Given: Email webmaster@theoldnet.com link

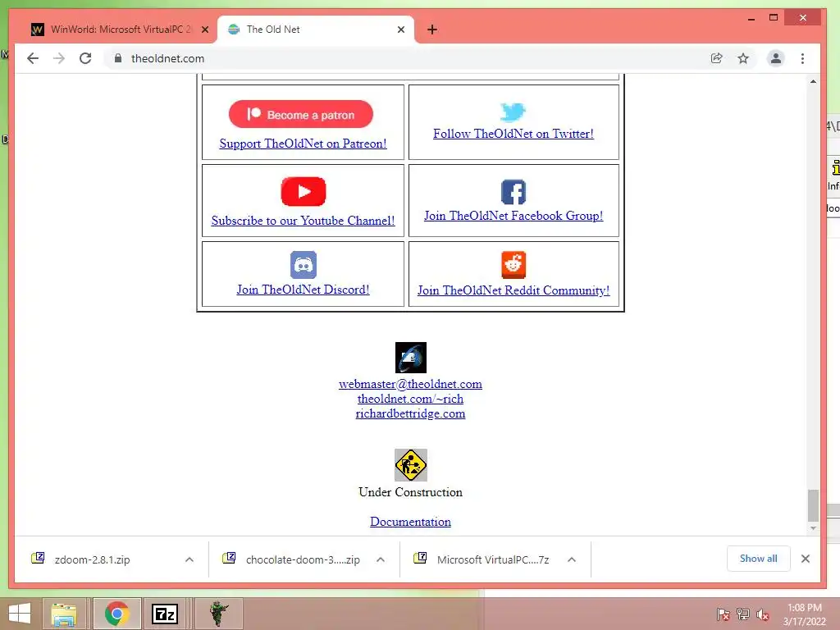Looking at the screenshot, I should (410, 384).
